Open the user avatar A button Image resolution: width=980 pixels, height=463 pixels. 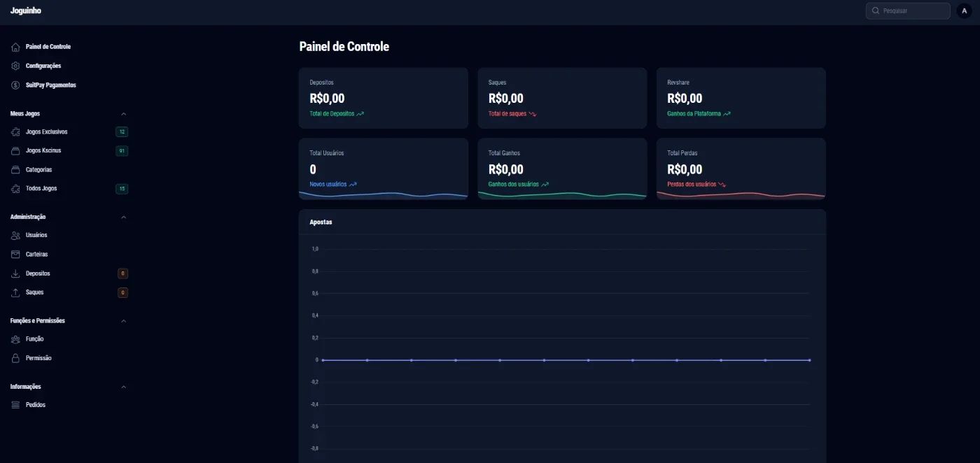(964, 10)
